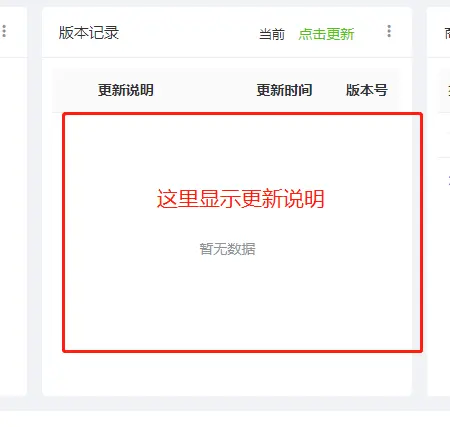Click the green 点击更新 link
Image resolution: width=450 pixels, height=427 pixels.
tap(326, 34)
